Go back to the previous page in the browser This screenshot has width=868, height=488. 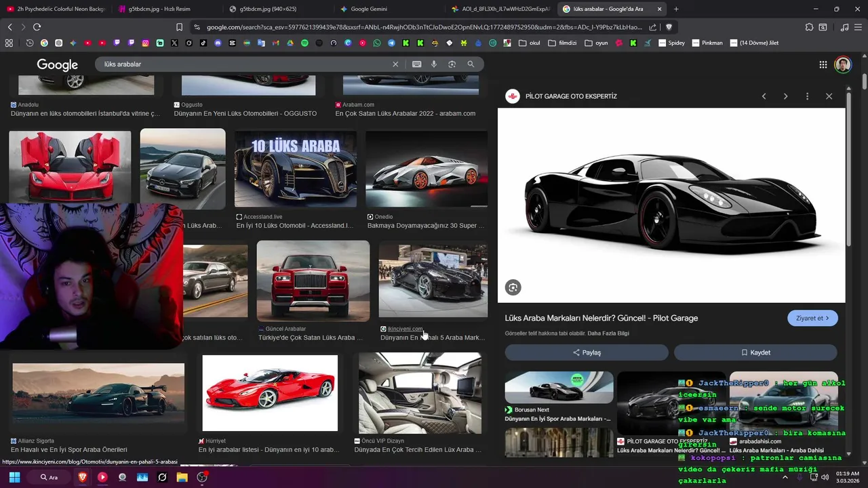coord(9,27)
